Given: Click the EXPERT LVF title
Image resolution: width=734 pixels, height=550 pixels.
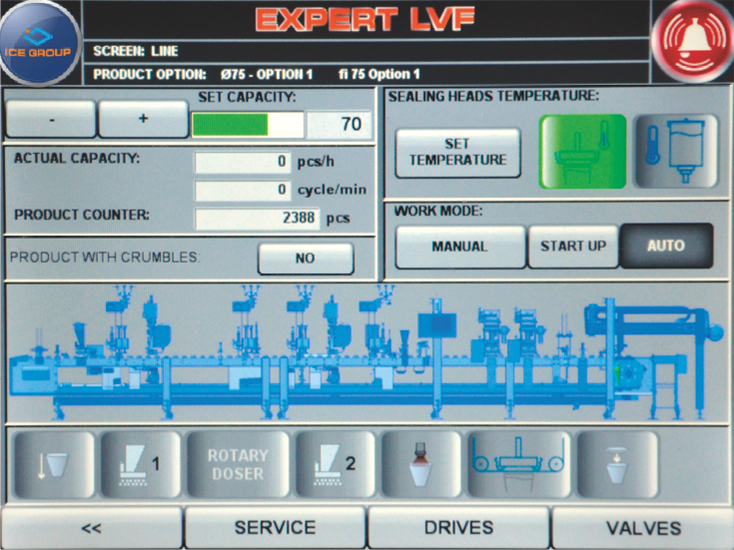Looking at the screenshot, I should pos(365,19).
